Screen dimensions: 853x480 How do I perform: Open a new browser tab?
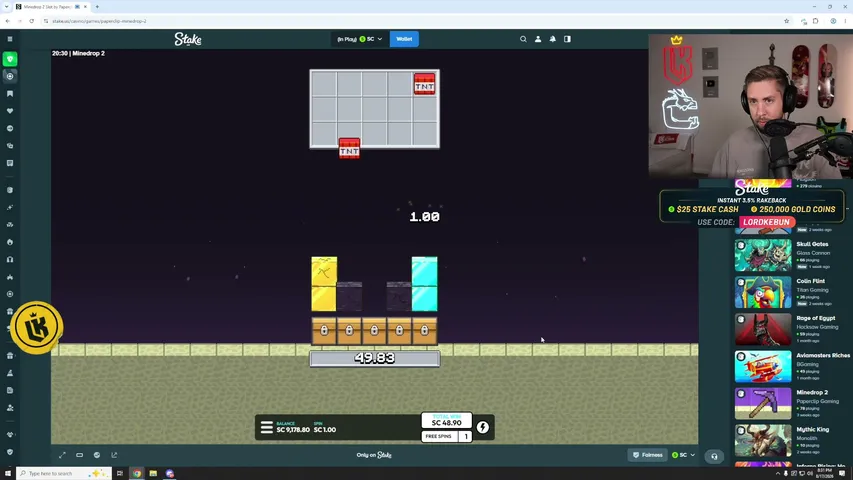[97, 7]
